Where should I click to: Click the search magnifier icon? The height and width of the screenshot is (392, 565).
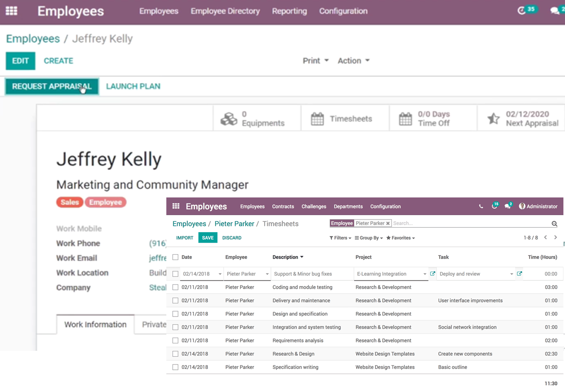(554, 224)
